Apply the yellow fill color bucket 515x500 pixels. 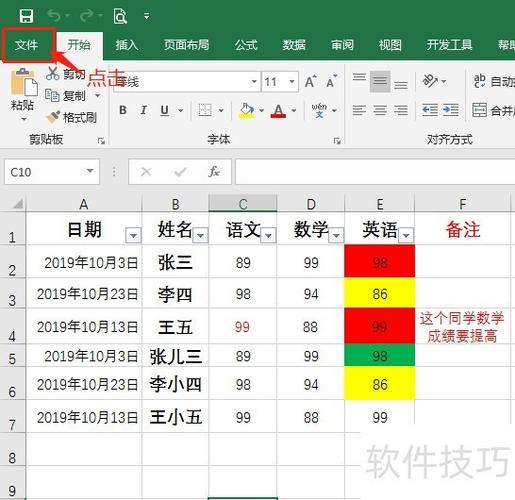[x=247, y=110]
